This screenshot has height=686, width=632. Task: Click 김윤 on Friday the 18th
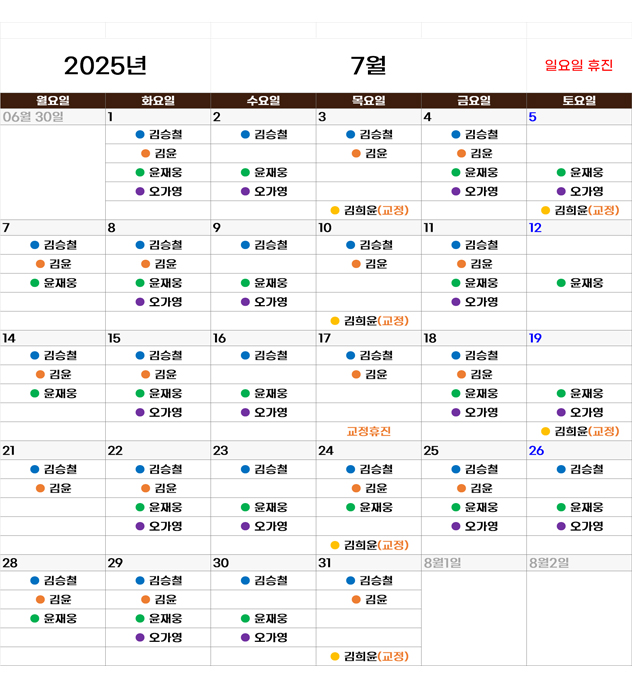click(475, 374)
